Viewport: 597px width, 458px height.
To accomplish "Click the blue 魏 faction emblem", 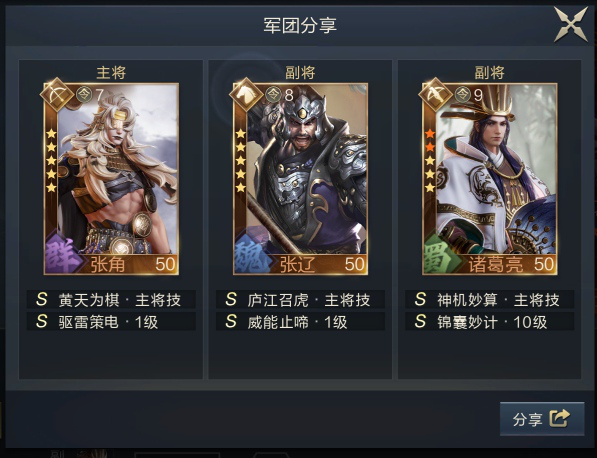I will click(252, 254).
